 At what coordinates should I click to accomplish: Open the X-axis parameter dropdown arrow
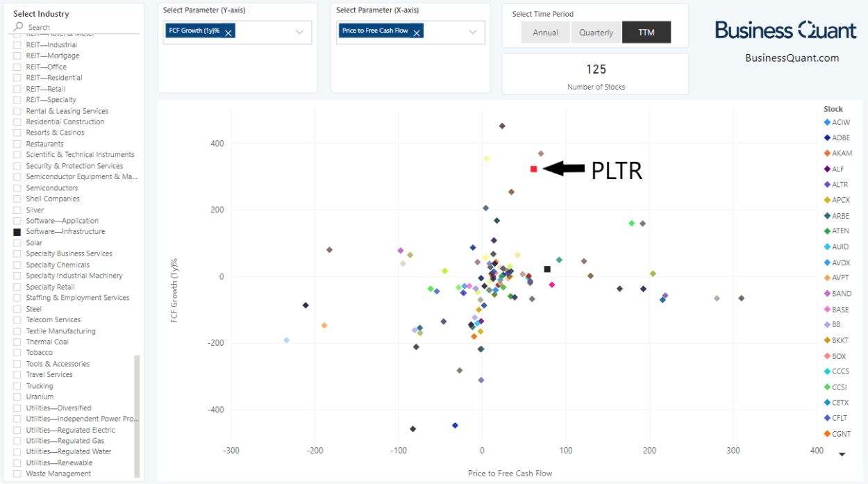473,32
